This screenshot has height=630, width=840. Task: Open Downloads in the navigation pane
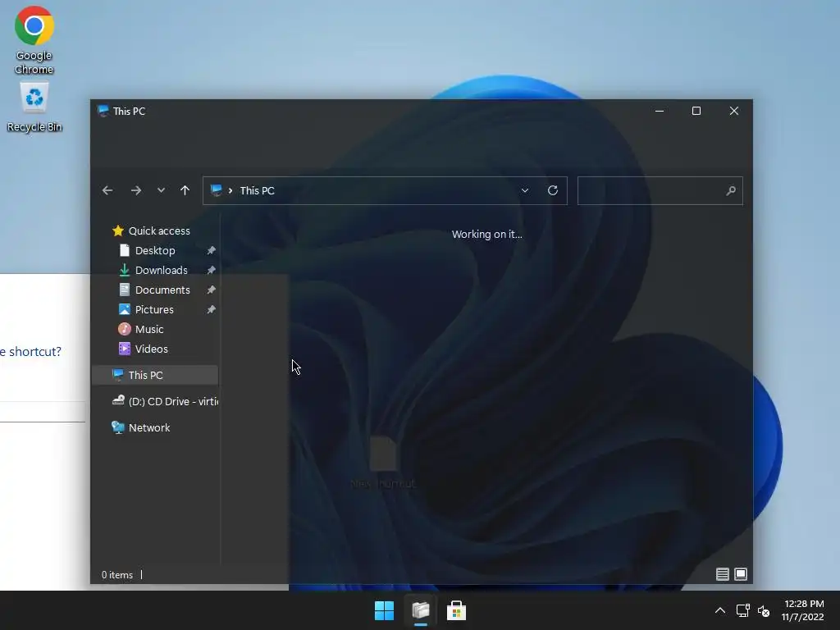(162, 271)
